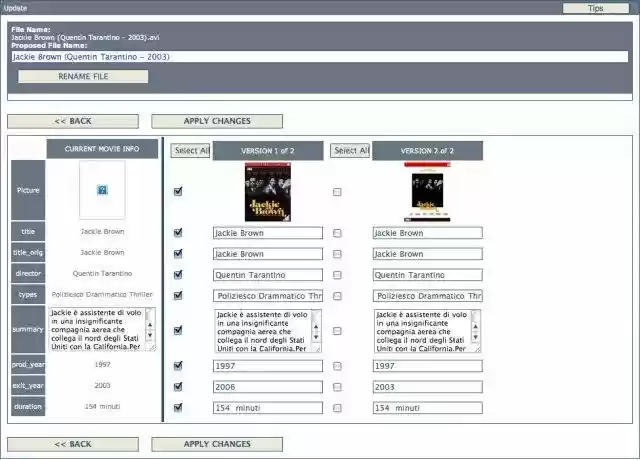Viewport: 640px width, 460px height.
Task: Check the Version 2 types checkbox
Action: tap(337, 296)
